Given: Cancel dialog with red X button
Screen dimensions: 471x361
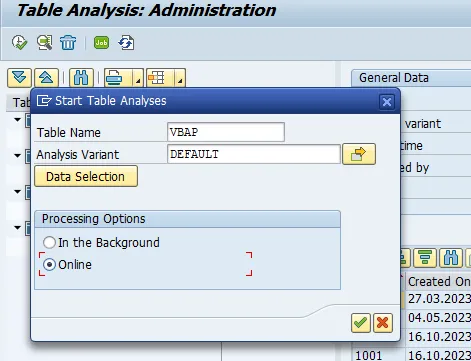Looking at the screenshot, I should click(x=383, y=323).
